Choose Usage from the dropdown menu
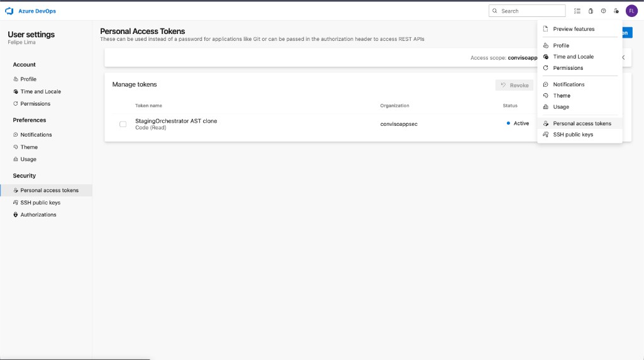Image resolution: width=644 pixels, height=360 pixels. pyautogui.click(x=579, y=107)
